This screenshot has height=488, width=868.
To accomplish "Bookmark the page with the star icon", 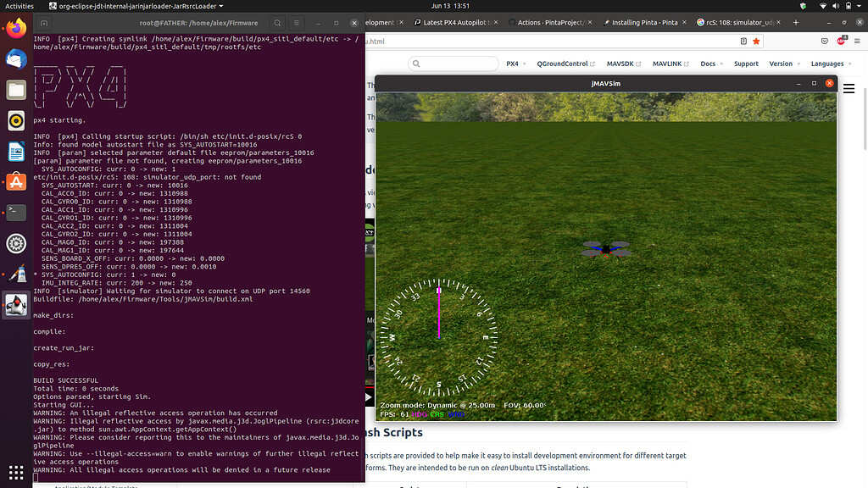I will (x=757, y=40).
